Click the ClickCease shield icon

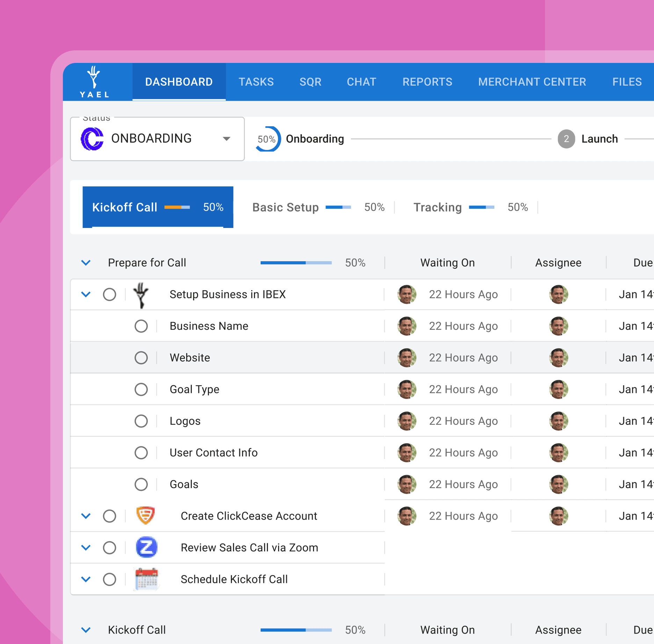point(146,515)
